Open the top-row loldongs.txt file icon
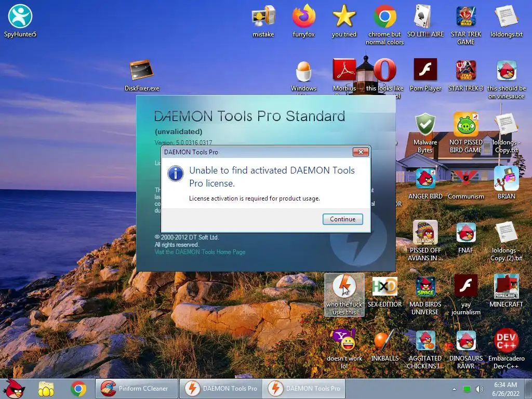Image resolution: width=532 pixels, height=399 pixels. (x=507, y=20)
